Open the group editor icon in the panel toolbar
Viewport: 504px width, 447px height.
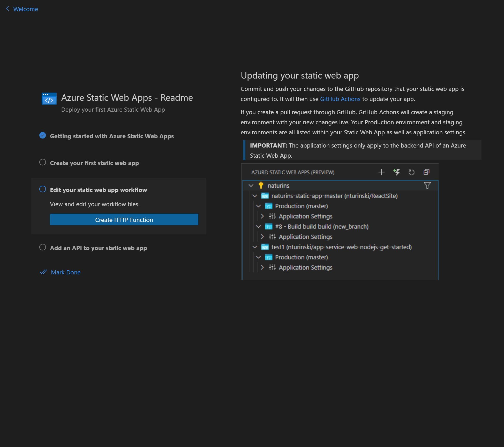click(x=426, y=172)
